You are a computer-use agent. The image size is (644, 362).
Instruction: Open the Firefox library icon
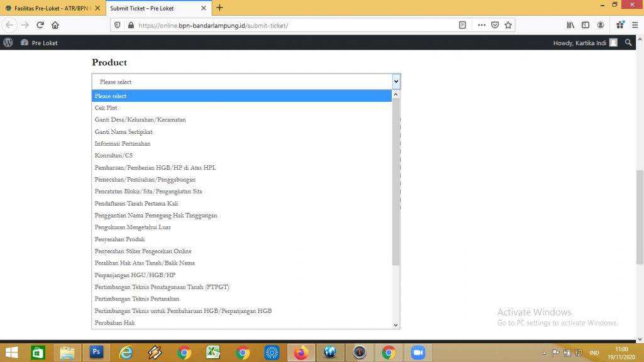(570, 25)
